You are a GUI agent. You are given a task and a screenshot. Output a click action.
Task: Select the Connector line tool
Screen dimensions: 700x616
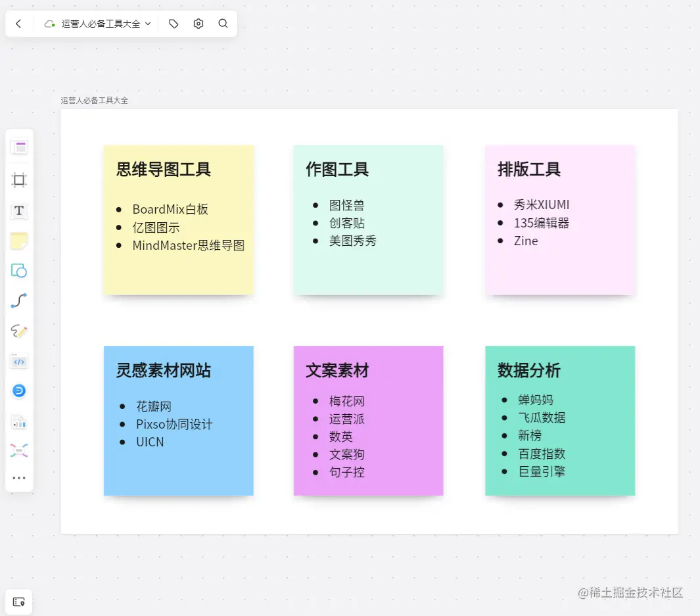(x=19, y=300)
